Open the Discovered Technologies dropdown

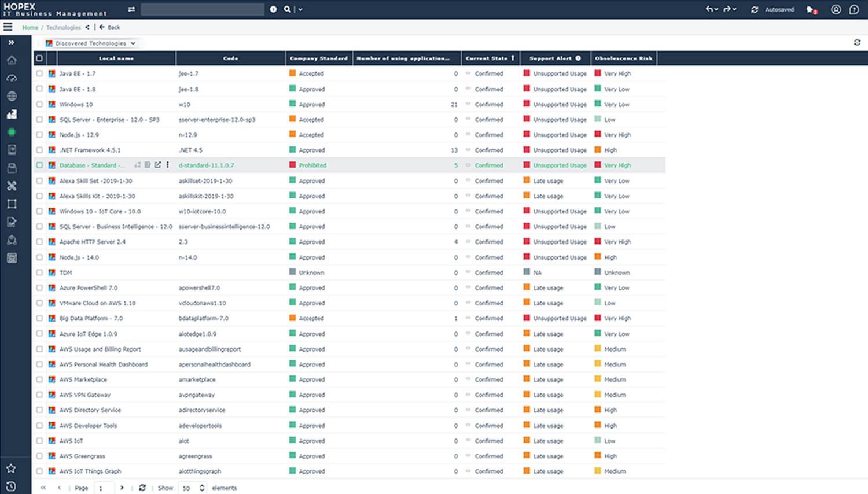point(90,43)
